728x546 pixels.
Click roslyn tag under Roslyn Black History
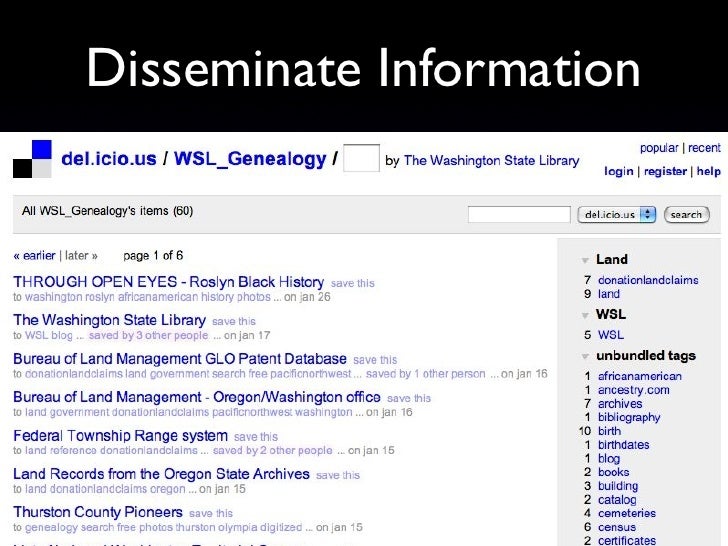pyautogui.click(x=100, y=297)
